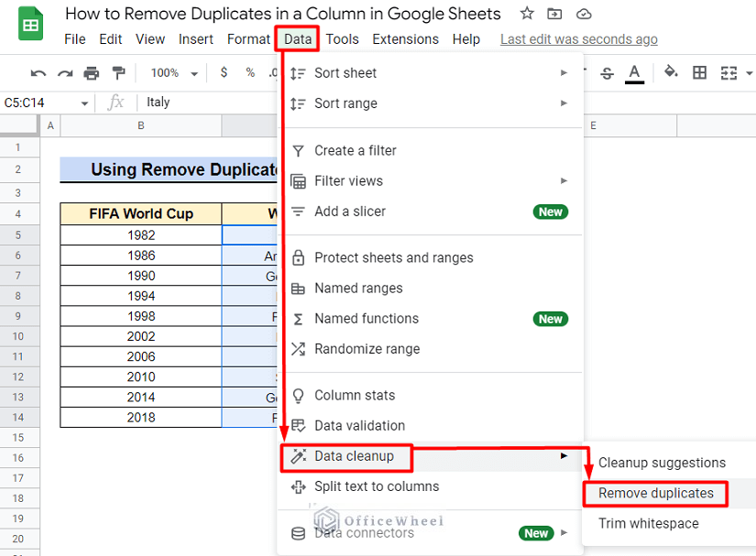Open the Fill color tool

(x=669, y=72)
